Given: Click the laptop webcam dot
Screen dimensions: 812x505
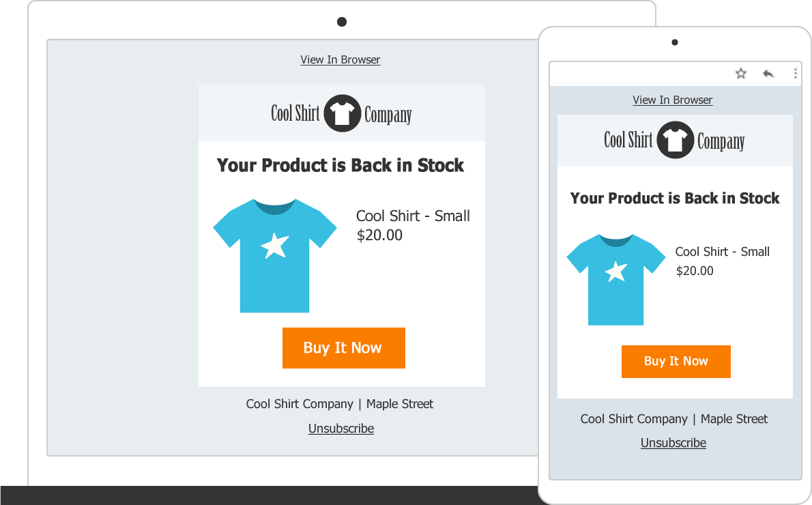Looking at the screenshot, I should pos(342,22).
